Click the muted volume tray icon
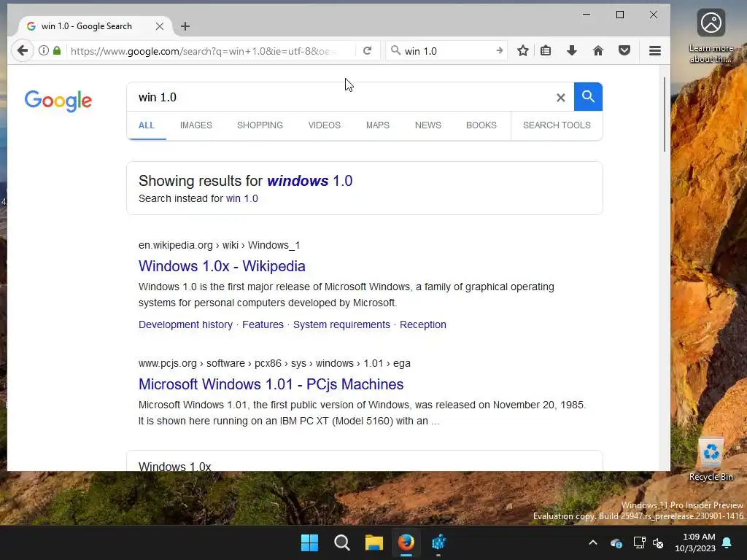The image size is (747, 560). 659,542
